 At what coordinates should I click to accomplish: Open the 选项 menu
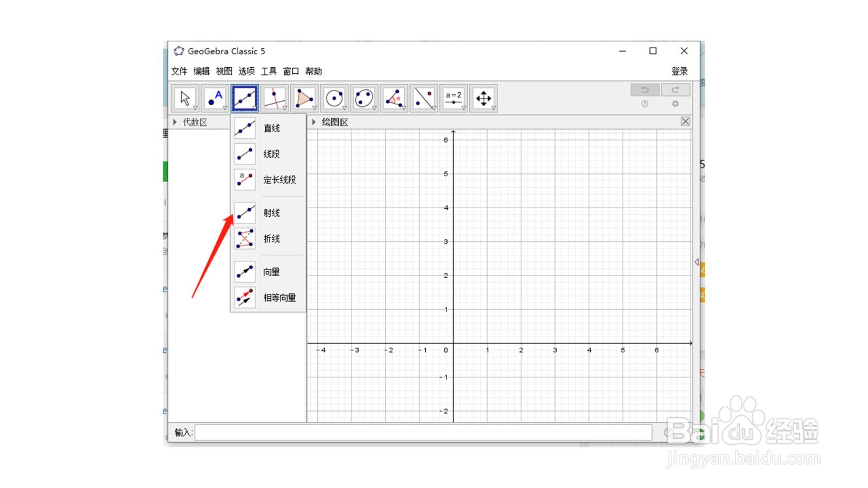[246, 71]
